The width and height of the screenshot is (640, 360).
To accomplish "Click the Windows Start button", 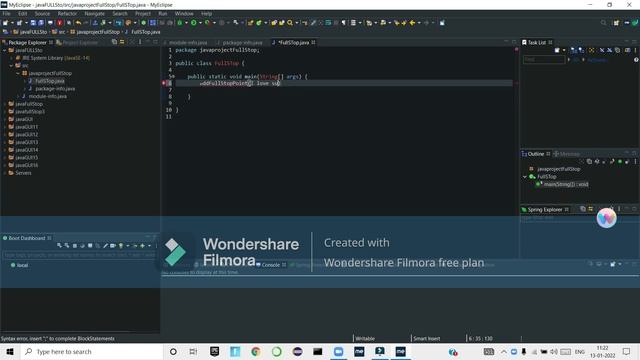I will pos(10,352).
